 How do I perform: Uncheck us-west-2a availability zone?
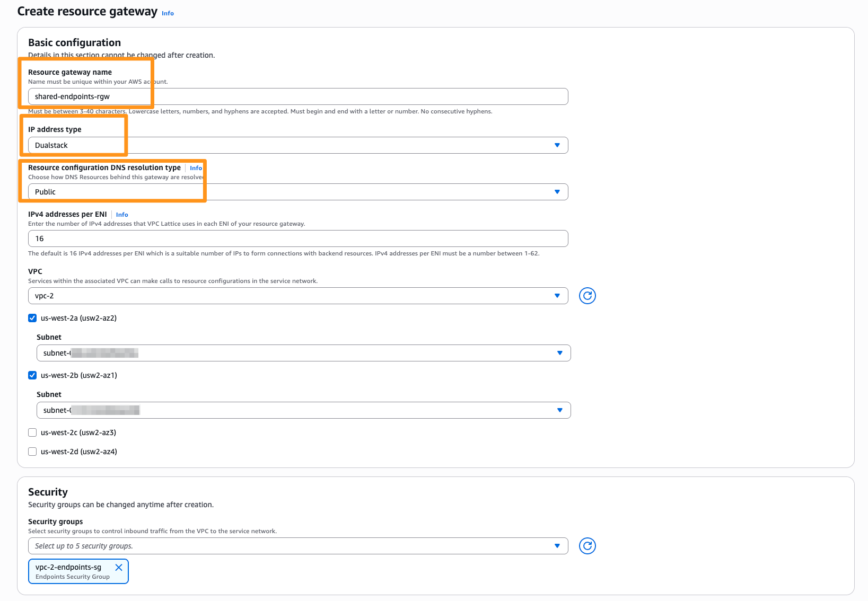click(32, 318)
